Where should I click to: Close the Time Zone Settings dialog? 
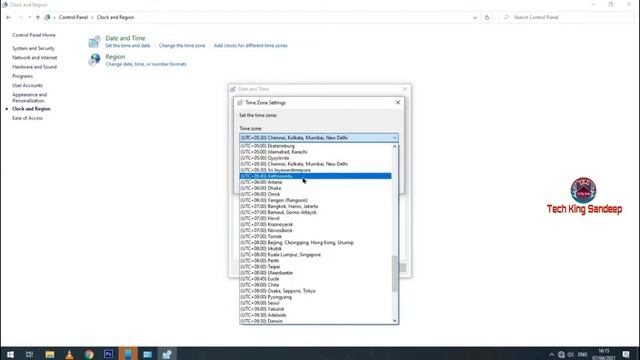[x=398, y=102]
